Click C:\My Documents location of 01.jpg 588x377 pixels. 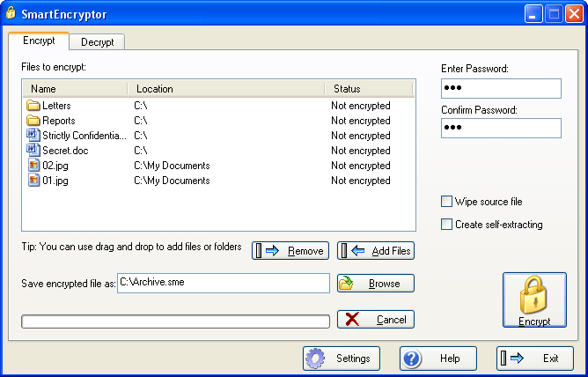(172, 181)
